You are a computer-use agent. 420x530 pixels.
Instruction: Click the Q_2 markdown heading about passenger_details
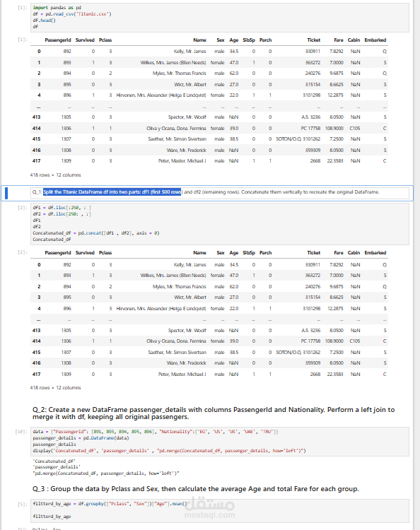click(214, 413)
